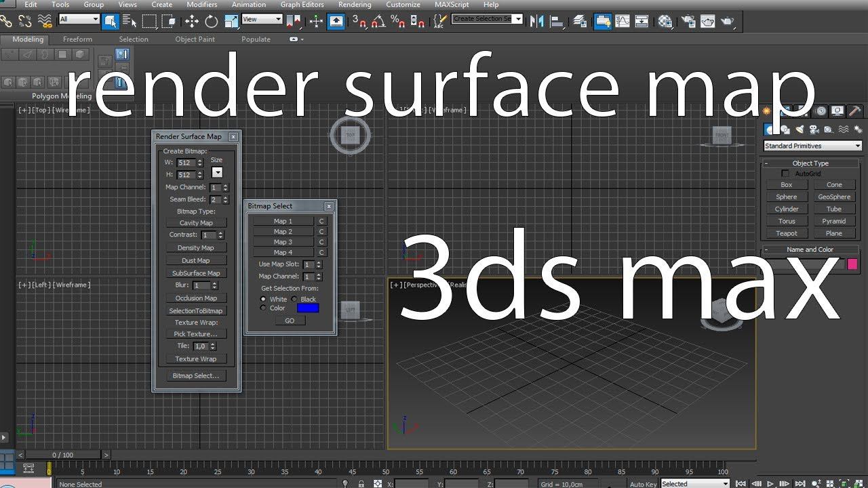Go to animation start frame

[x=741, y=484]
